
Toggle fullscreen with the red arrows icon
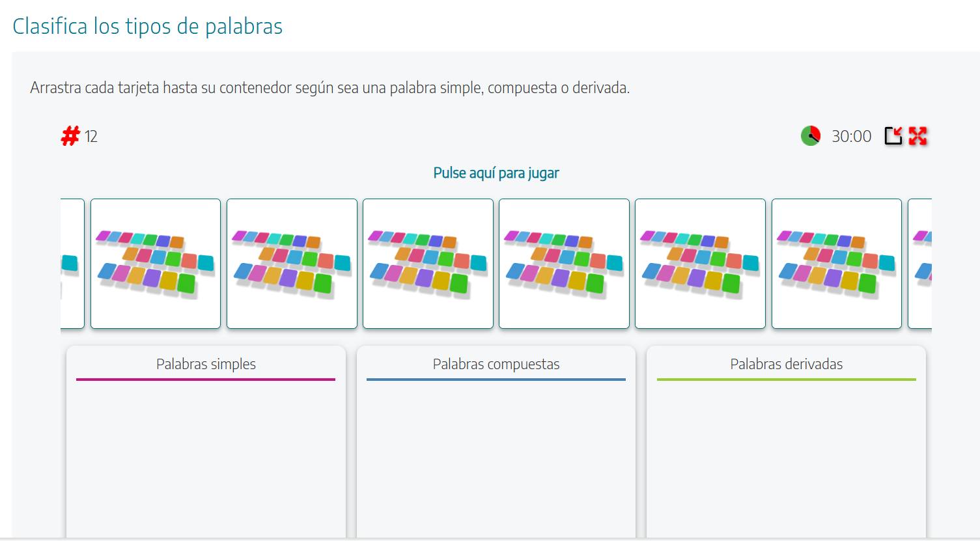[917, 136]
